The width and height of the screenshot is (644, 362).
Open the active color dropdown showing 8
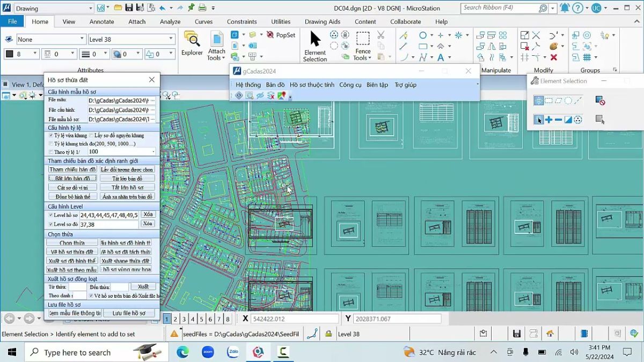(22, 54)
